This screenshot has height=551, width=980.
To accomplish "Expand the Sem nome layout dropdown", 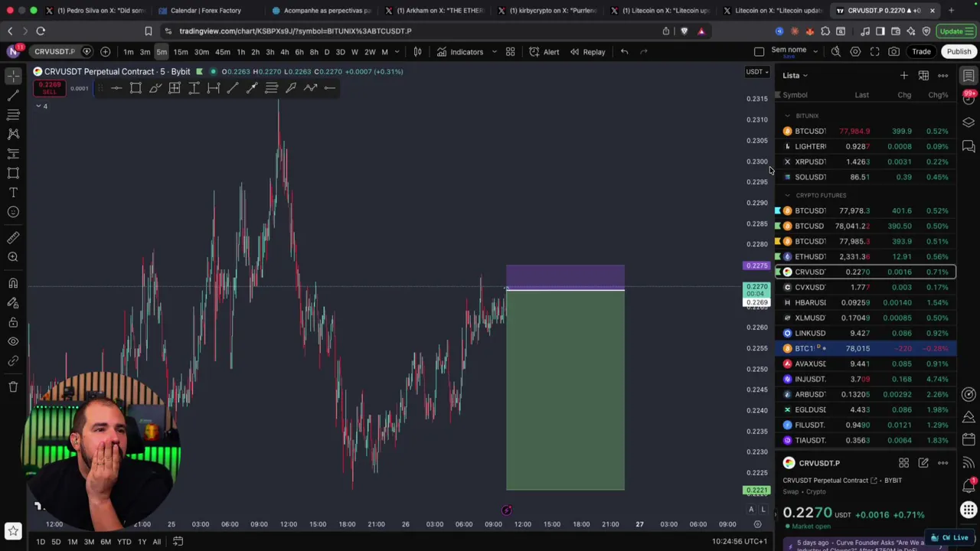I will tap(815, 51).
